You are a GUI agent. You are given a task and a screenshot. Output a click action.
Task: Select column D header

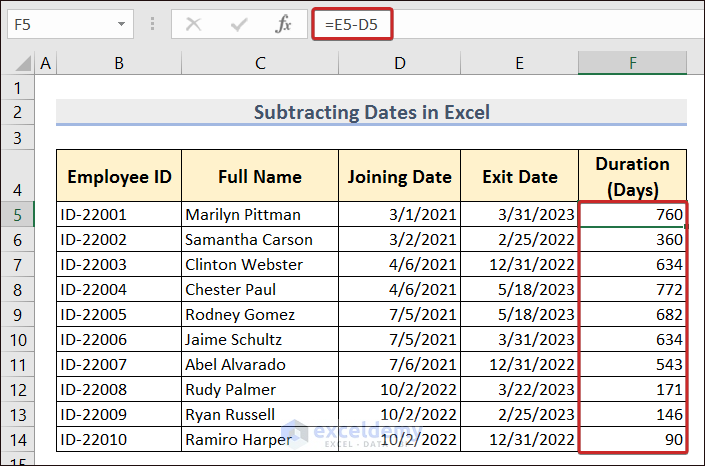[x=399, y=63]
